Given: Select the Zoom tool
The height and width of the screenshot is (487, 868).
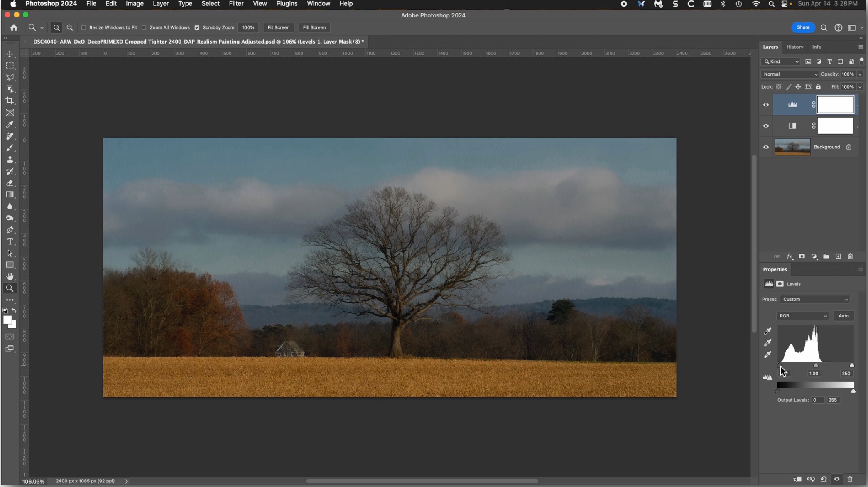Looking at the screenshot, I should point(10,288).
